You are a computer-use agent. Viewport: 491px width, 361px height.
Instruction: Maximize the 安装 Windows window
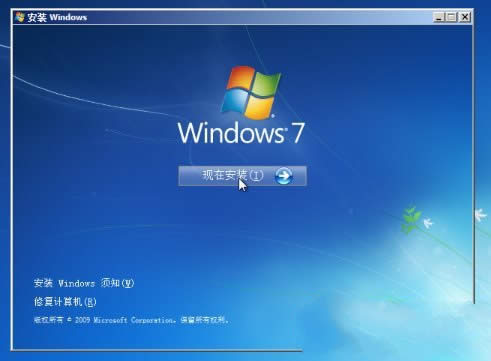(x=451, y=17)
